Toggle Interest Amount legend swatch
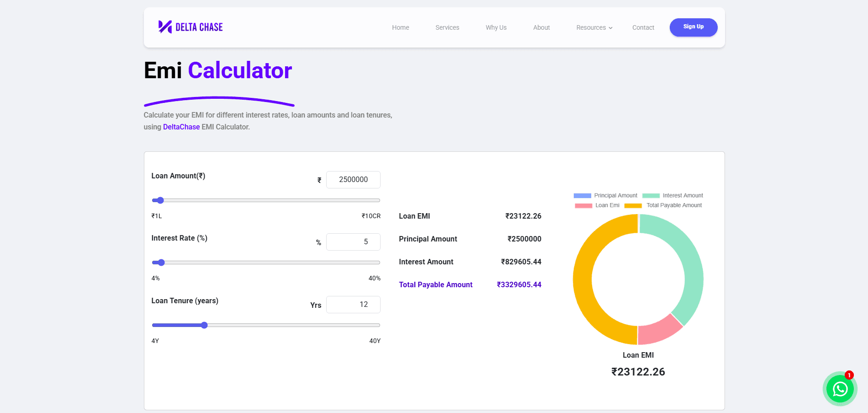This screenshot has height=413, width=868. pos(651,196)
